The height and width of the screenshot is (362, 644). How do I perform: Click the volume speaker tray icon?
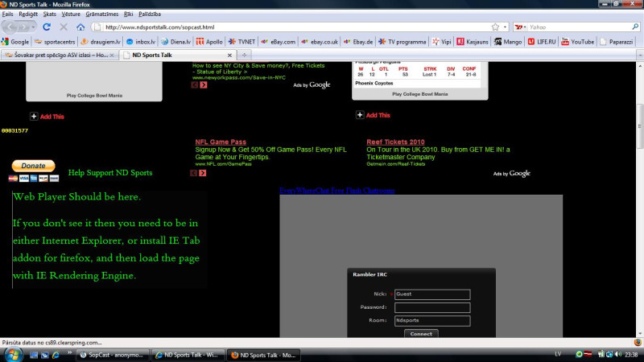coord(618,354)
